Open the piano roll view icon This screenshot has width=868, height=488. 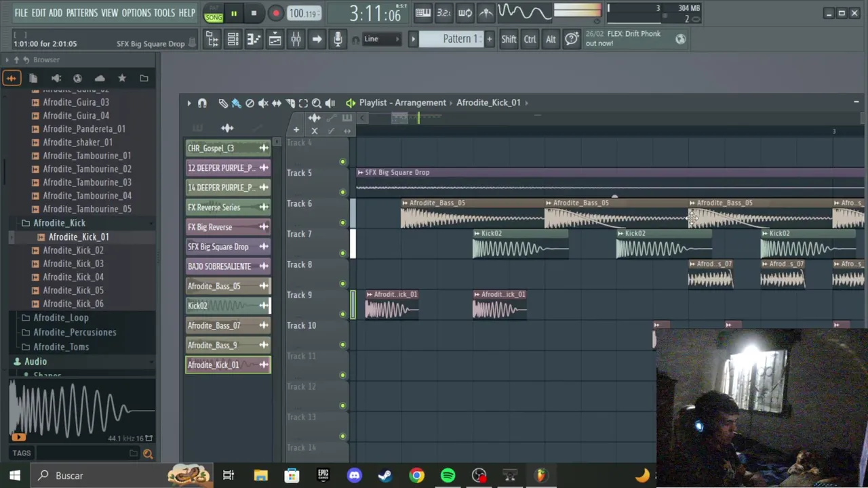254,39
